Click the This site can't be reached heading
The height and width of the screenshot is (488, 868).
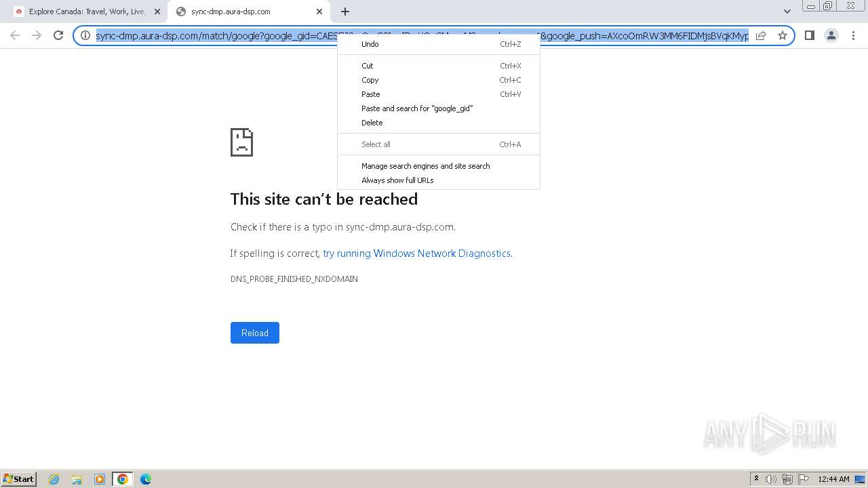tap(324, 199)
